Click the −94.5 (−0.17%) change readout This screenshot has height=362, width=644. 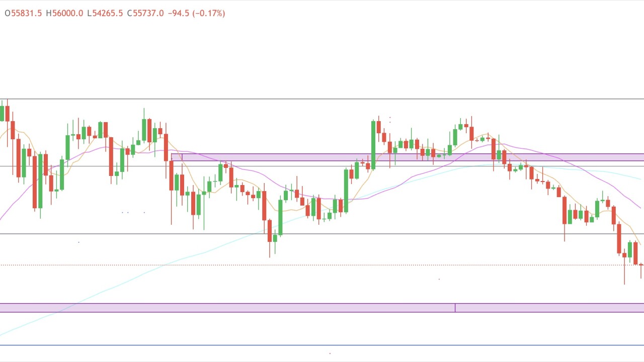[x=198, y=14]
